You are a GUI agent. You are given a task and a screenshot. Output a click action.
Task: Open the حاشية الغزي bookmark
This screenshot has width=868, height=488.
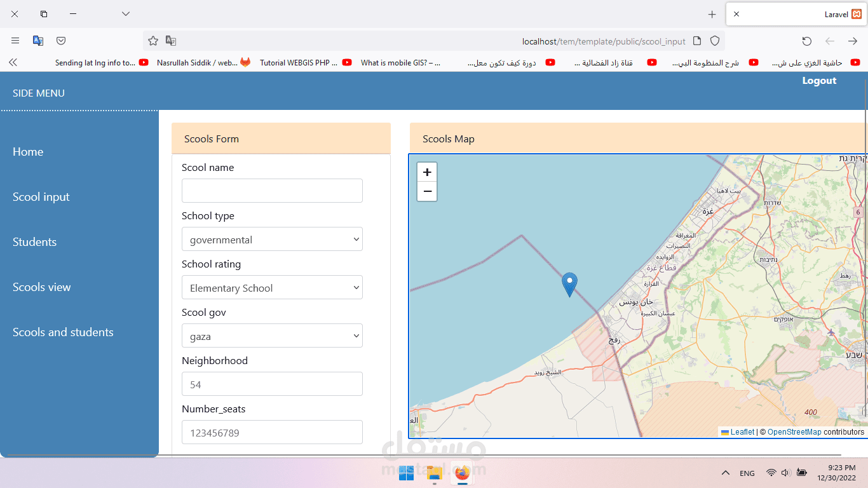pos(816,62)
